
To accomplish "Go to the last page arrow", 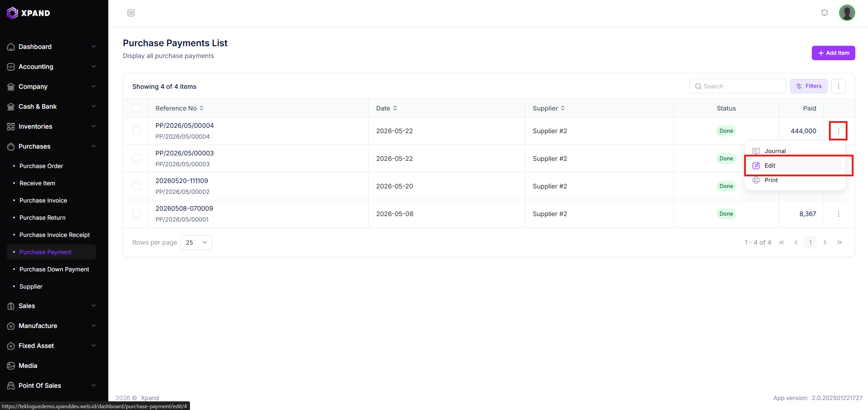I will point(839,242).
